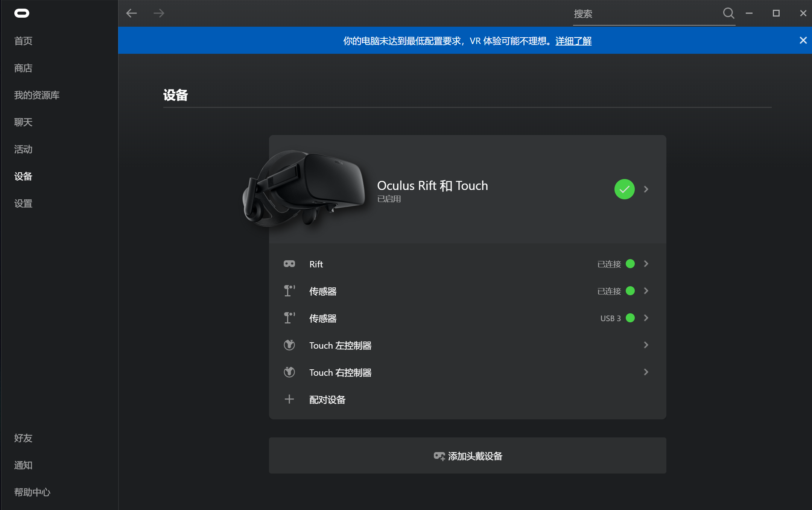This screenshot has width=812, height=510.
Task: Click the USB 3 sensor status indicator
Action: pyautogui.click(x=630, y=318)
